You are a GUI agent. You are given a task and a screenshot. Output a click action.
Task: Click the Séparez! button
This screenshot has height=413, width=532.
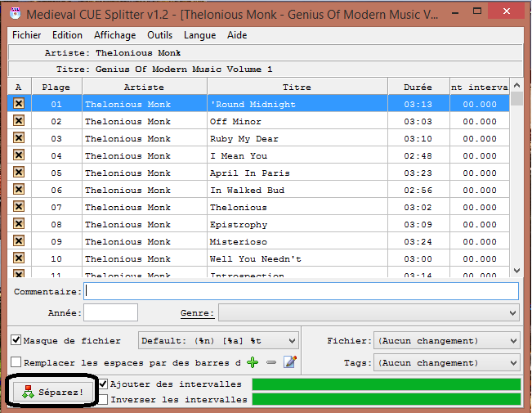pos(53,392)
